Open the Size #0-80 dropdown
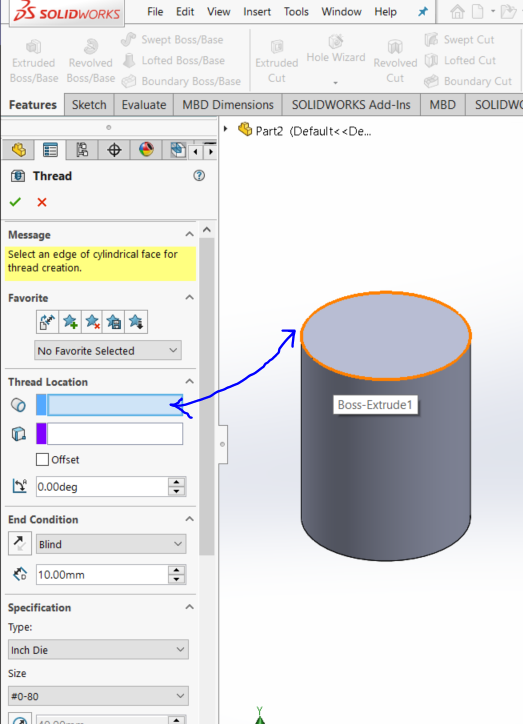 [98, 696]
